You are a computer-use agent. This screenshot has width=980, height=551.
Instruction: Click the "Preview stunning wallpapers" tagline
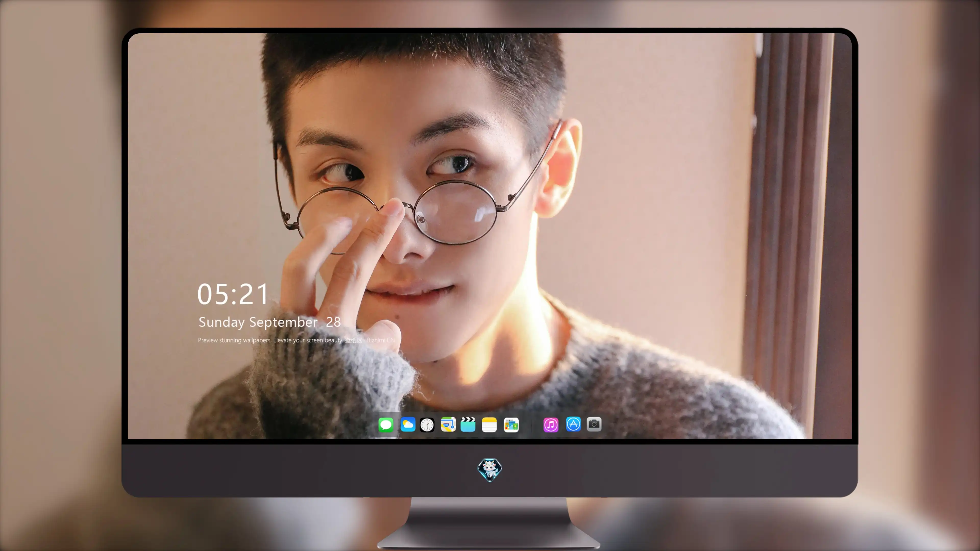[296, 340]
